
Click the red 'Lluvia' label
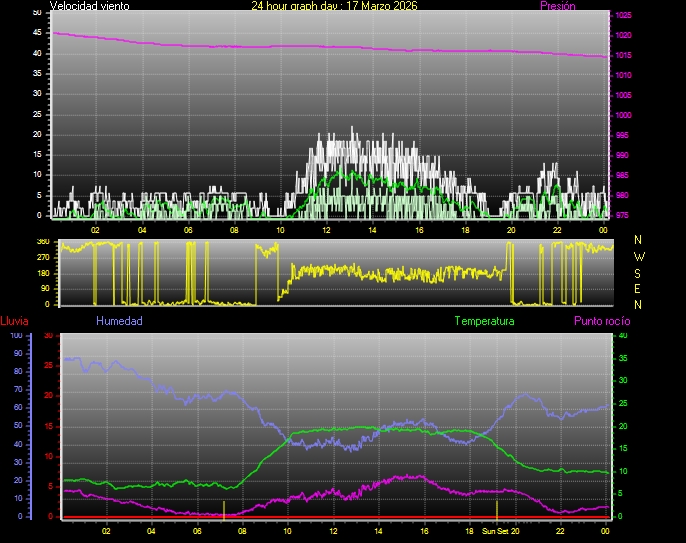click(x=15, y=321)
